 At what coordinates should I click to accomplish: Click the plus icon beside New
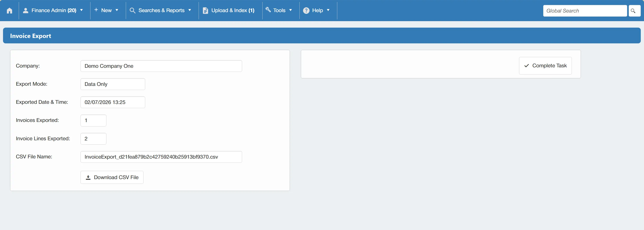[96, 10]
